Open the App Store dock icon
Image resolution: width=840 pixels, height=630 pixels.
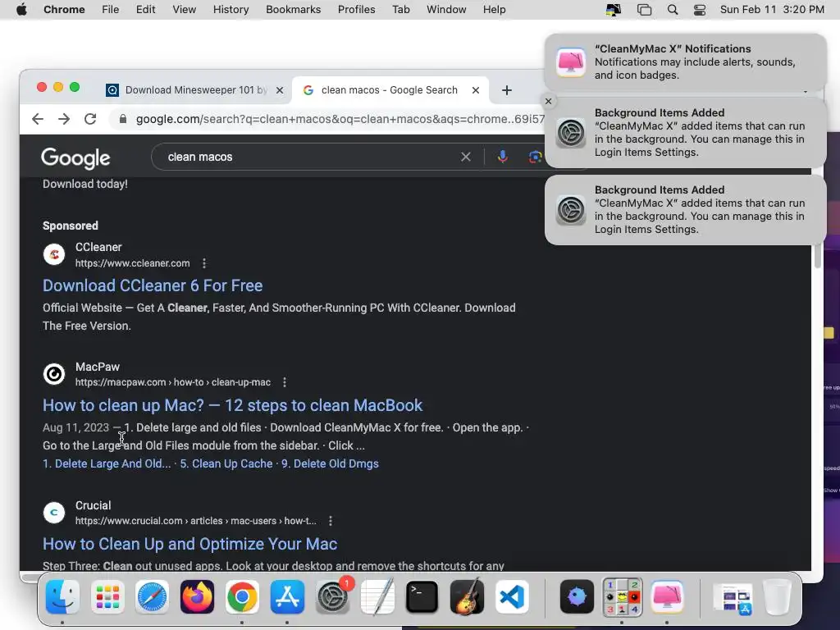[x=287, y=597]
